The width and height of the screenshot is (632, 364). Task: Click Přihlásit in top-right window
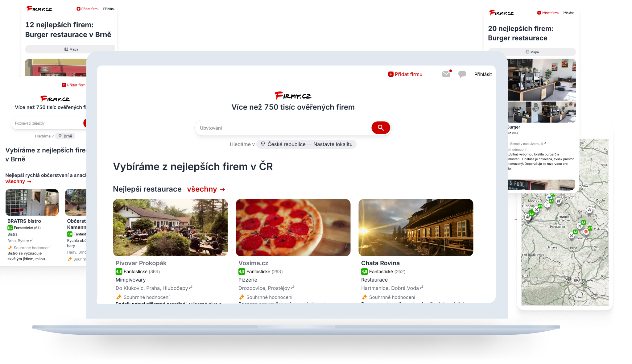pyautogui.click(x=568, y=13)
